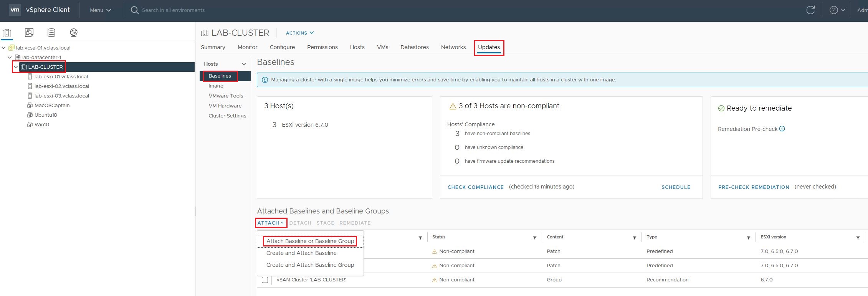Open the ACTIONS dropdown for LAB-CLUSTER
This screenshot has height=296, width=868.
point(299,33)
